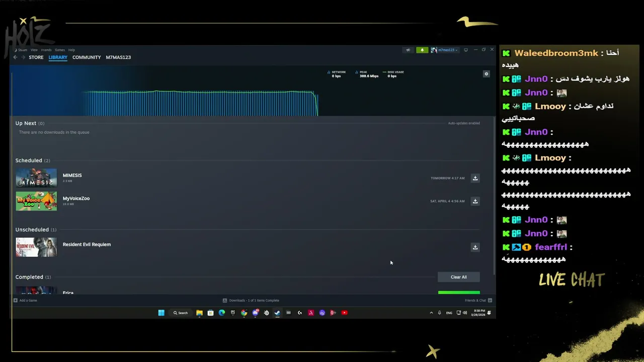644x362 pixels.
Task: Click the MyVoiceZoo game thumbnail
Action: click(x=36, y=201)
